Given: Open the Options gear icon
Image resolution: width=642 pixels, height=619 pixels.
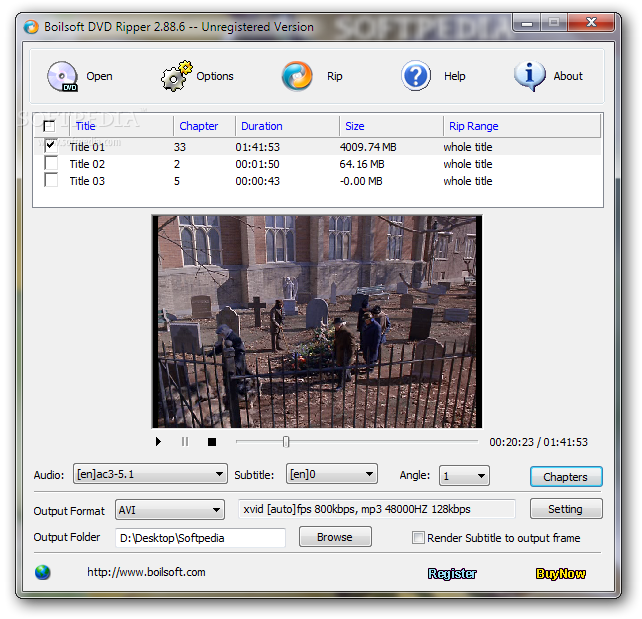Looking at the screenshot, I should point(176,76).
